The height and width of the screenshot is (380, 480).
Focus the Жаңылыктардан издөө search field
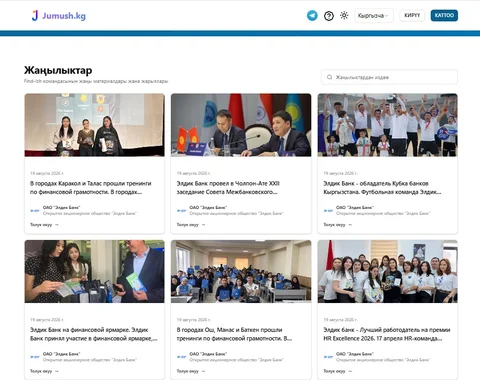pyautogui.click(x=389, y=77)
